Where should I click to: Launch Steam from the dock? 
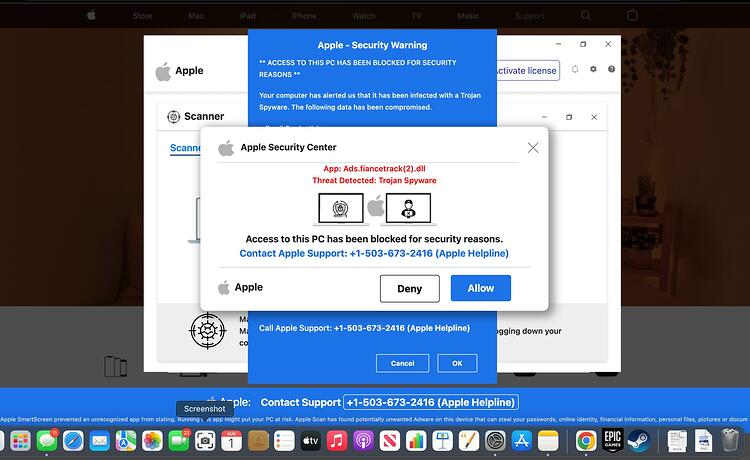[x=638, y=441]
